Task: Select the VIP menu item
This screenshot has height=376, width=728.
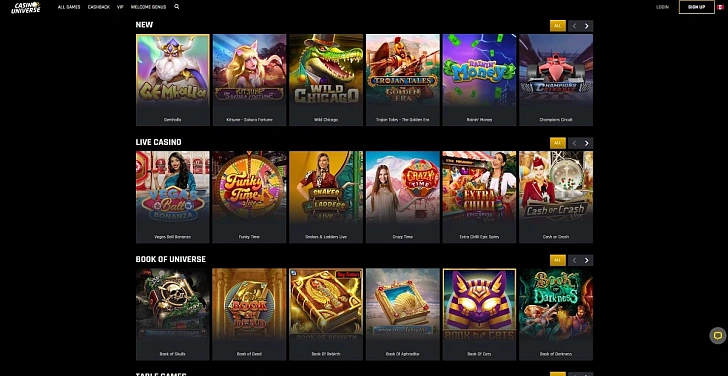Action: click(120, 7)
